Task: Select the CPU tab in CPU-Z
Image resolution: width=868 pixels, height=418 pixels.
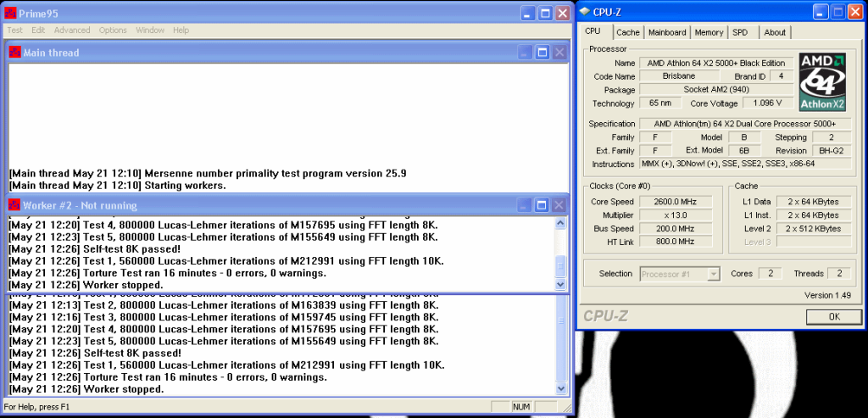Action: pyautogui.click(x=593, y=31)
